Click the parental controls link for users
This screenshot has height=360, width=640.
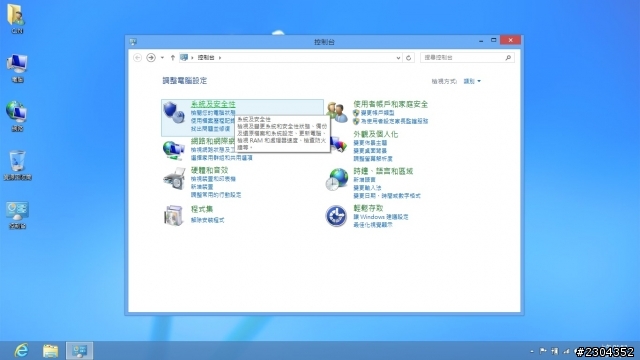[394, 121]
